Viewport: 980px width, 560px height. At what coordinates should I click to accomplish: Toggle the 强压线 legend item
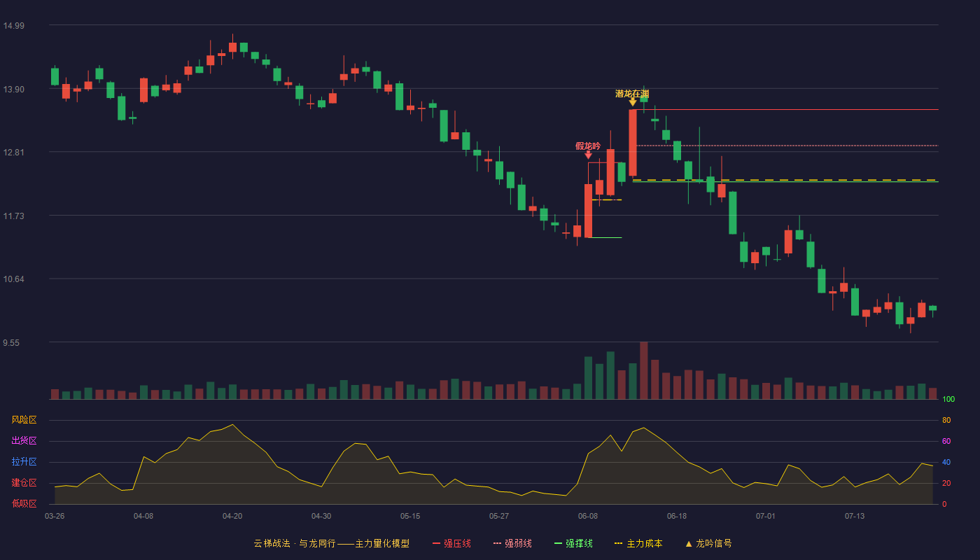(451, 543)
